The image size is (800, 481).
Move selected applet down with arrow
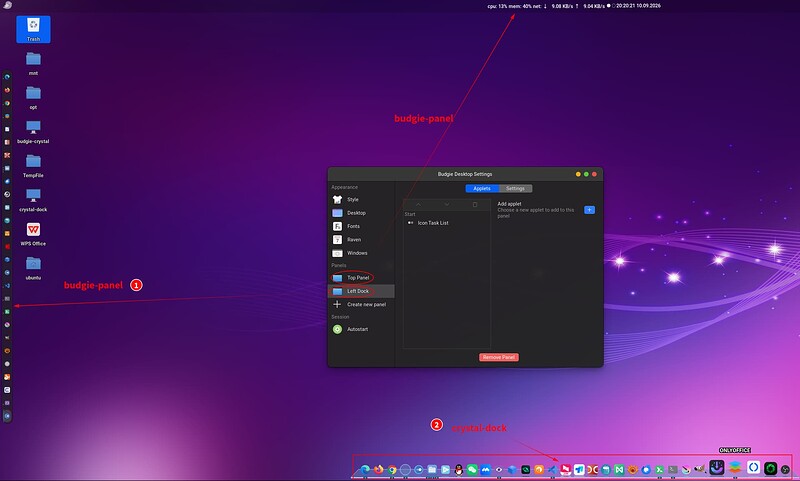[x=446, y=205]
